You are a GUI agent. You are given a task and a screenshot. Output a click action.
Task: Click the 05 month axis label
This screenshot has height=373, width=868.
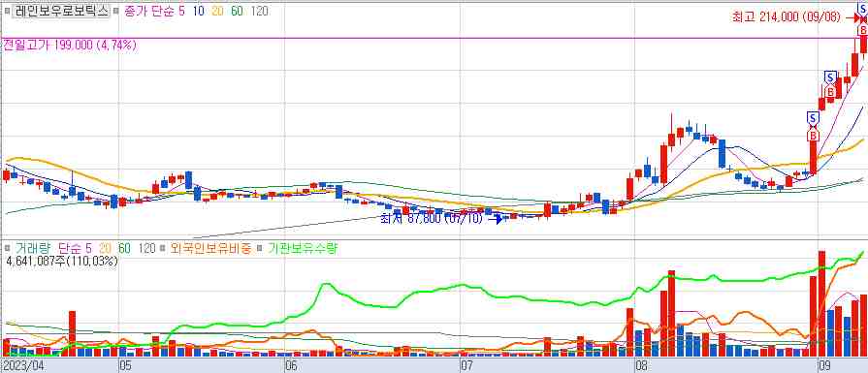click(x=126, y=365)
